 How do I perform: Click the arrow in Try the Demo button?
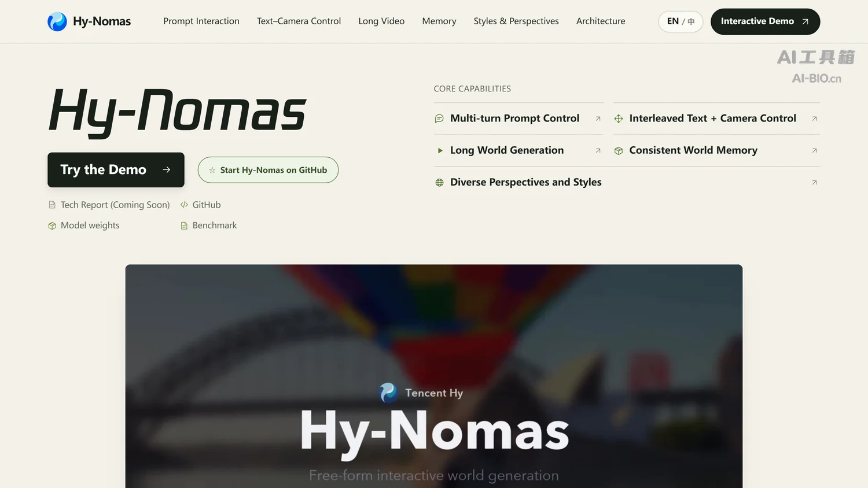167,169
